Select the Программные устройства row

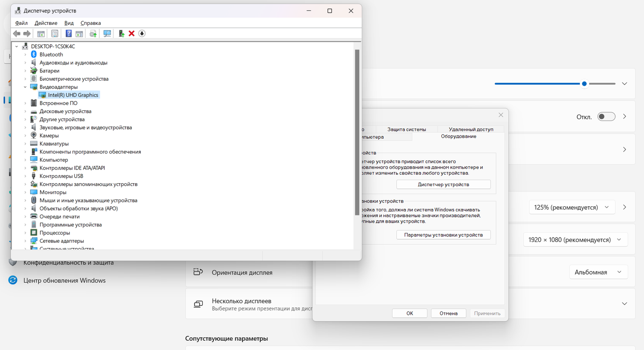tap(70, 225)
